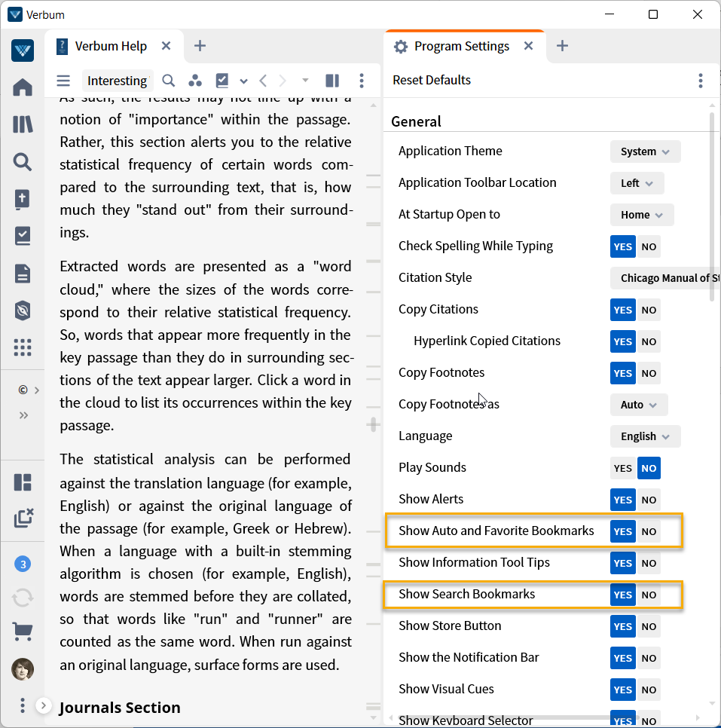Click the close-all-panels icon in the sidebar
Screen dimensions: 721x728
pos(23,518)
